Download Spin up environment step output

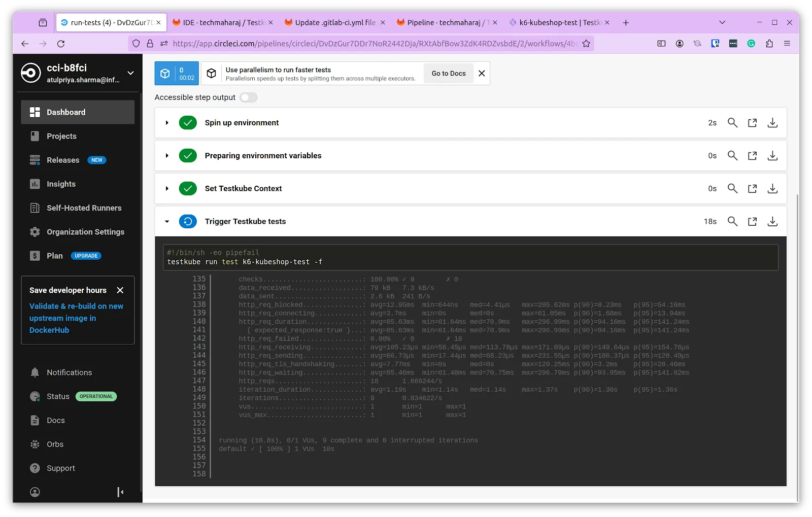click(772, 123)
